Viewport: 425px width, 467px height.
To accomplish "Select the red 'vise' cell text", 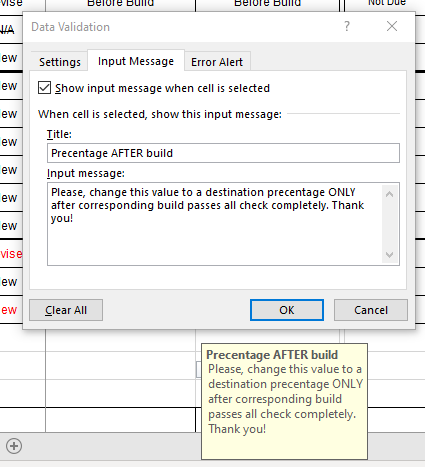I will point(11,254).
